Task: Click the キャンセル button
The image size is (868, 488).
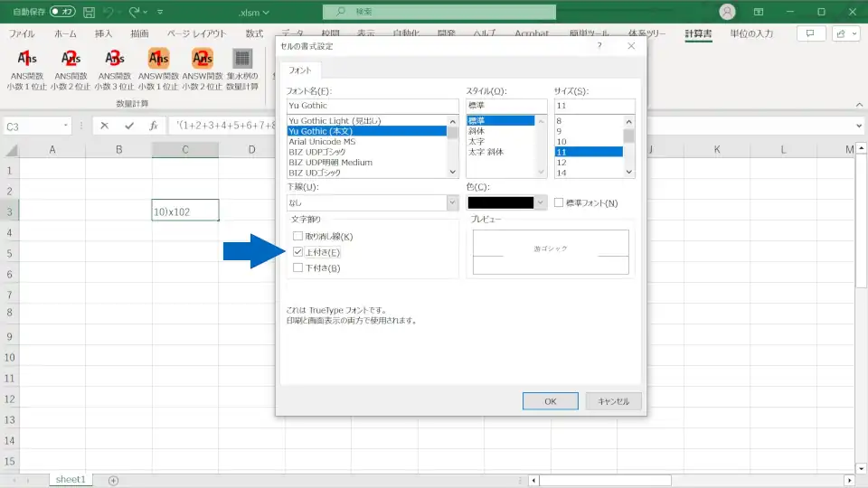Action: coord(613,401)
